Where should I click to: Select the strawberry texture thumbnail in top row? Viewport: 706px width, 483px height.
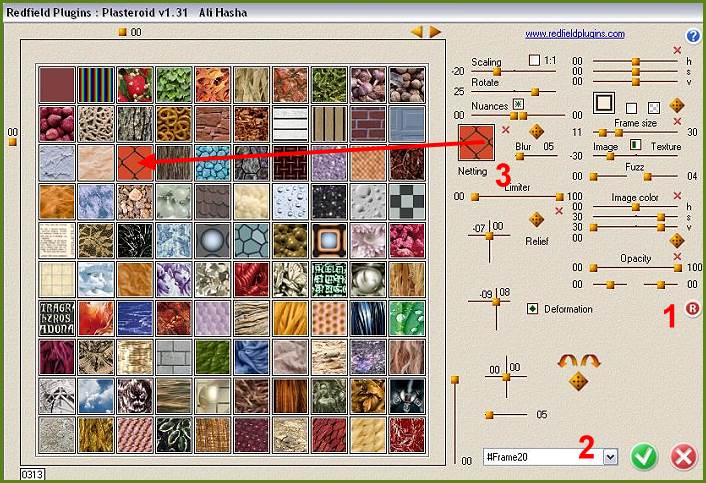click(x=135, y=83)
